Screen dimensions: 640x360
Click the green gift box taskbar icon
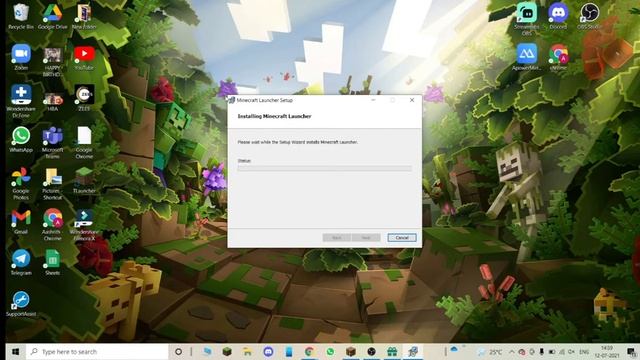pos(392,351)
